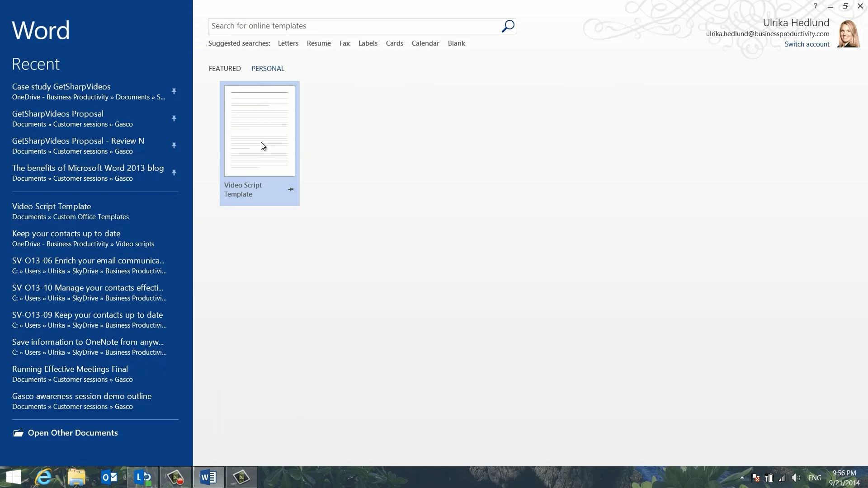Open Lync from the taskbar

click(143, 477)
